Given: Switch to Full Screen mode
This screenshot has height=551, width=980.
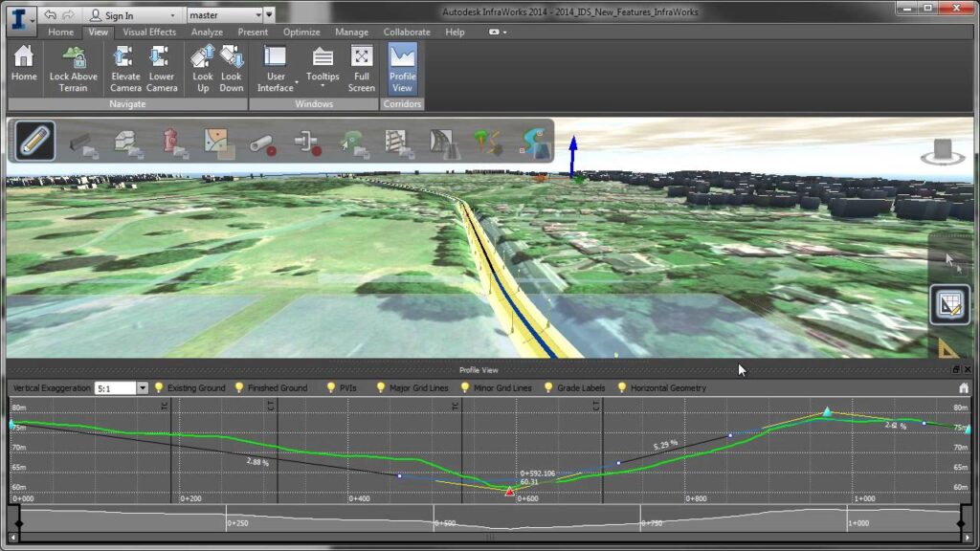Looking at the screenshot, I should 361,69.
